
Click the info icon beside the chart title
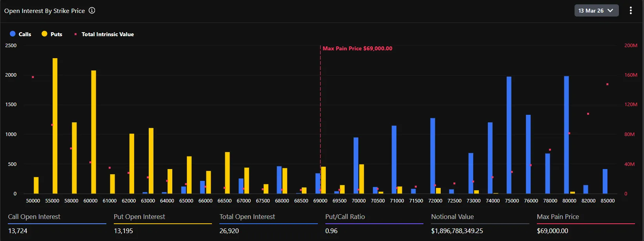click(92, 11)
